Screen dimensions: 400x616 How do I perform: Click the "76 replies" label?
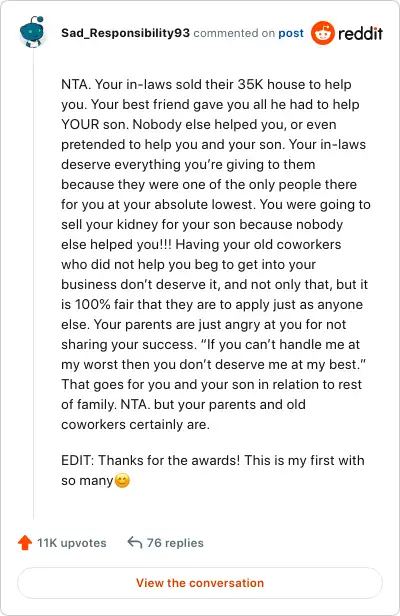175,543
